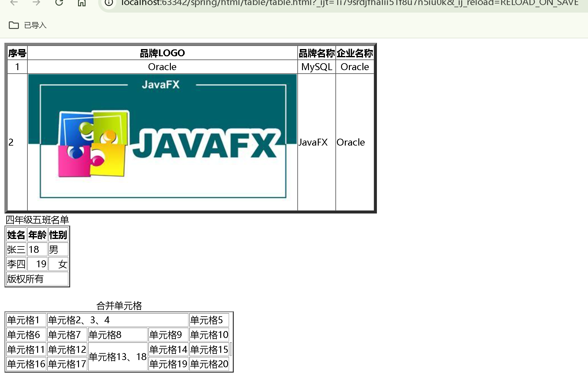Select the age 18 cell
The width and height of the screenshot is (588, 377).
tap(37, 249)
